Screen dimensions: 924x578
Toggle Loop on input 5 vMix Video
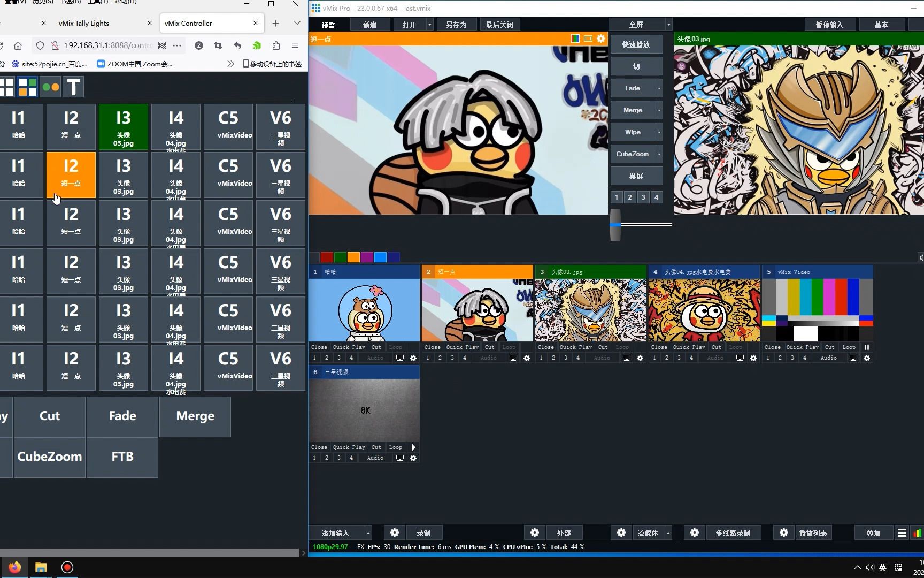[x=849, y=347]
